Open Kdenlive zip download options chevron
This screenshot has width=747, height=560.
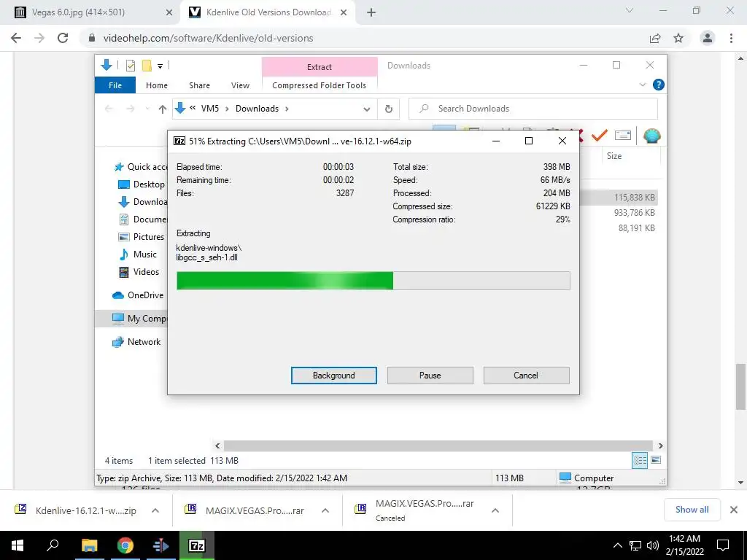155,510
